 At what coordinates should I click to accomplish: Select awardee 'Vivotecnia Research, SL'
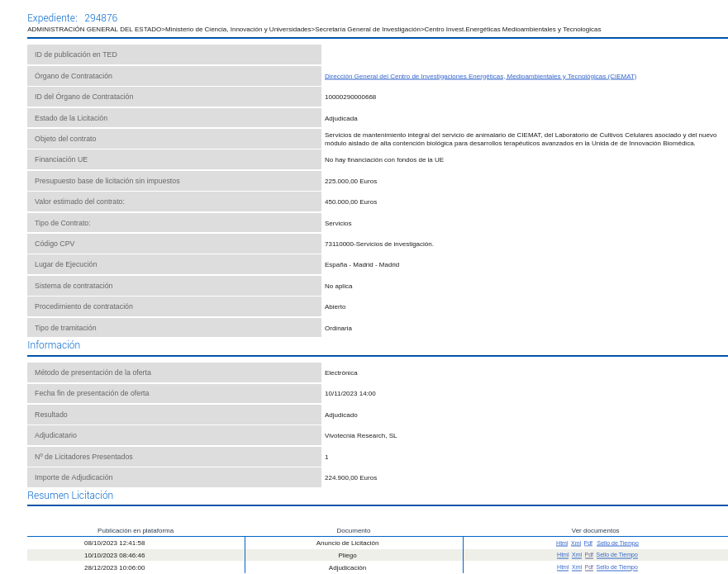click(361, 435)
